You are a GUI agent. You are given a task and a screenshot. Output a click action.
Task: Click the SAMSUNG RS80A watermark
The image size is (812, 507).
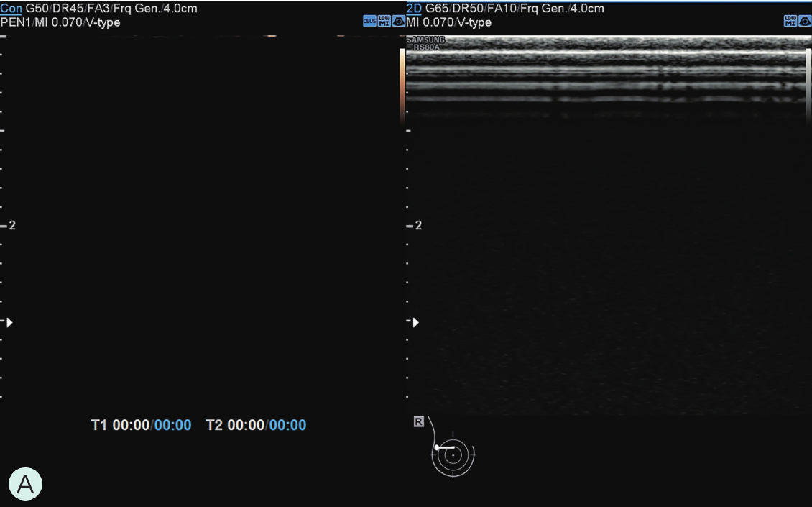coord(426,43)
